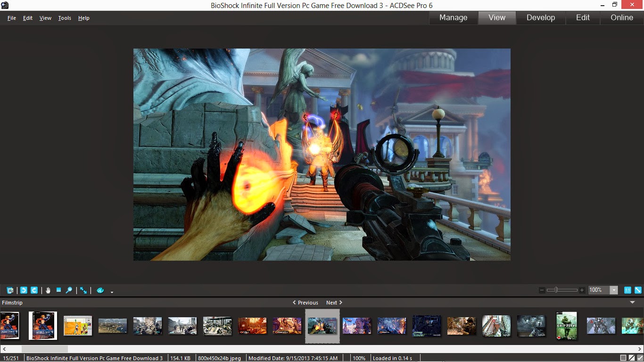
Task: Open the Help menu
Action: (x=84, y=18)
